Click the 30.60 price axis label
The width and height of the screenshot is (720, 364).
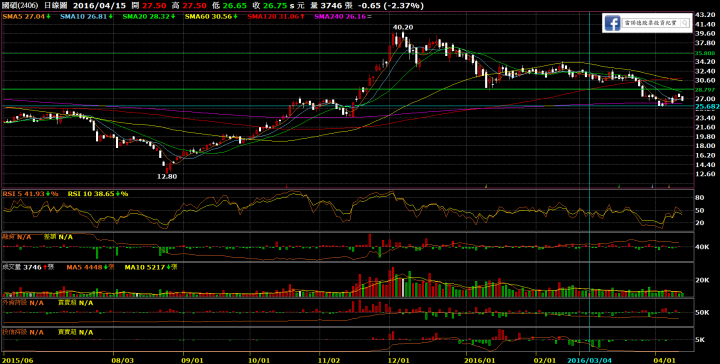(706, 80)
